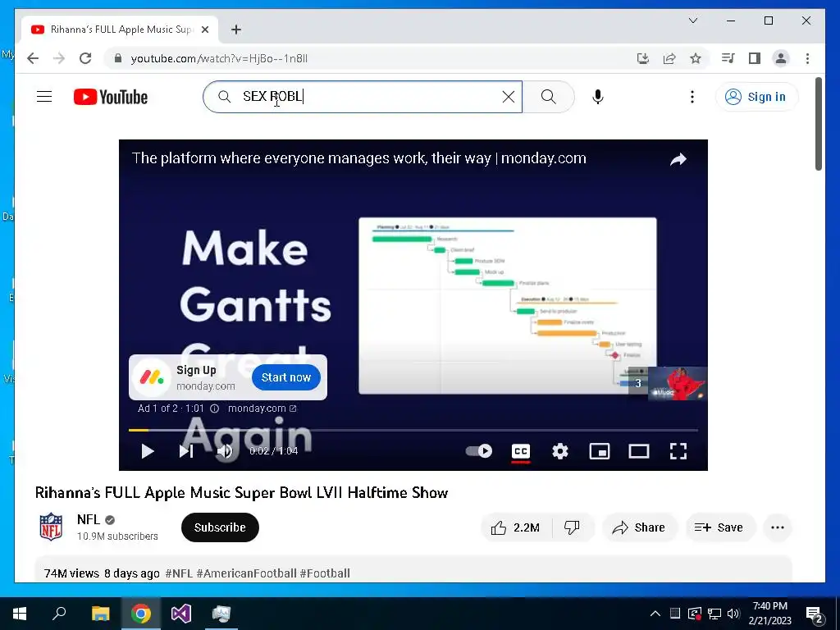This screenshot has width=840, height=630.
Task: Dislike the video
Action: click(572, 527)
